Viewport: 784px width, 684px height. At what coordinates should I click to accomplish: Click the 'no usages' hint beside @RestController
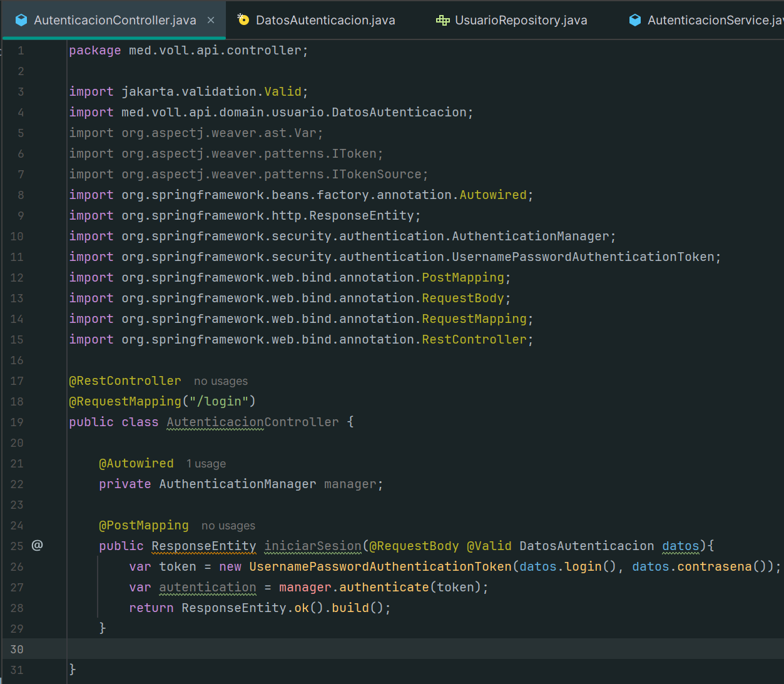point(221,381)
